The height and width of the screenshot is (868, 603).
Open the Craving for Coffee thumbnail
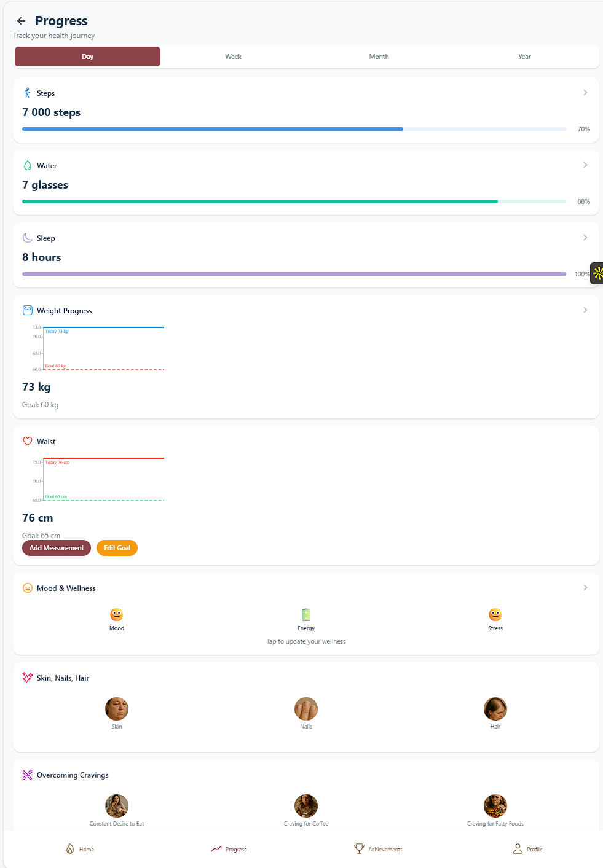[x=306, y=806]
